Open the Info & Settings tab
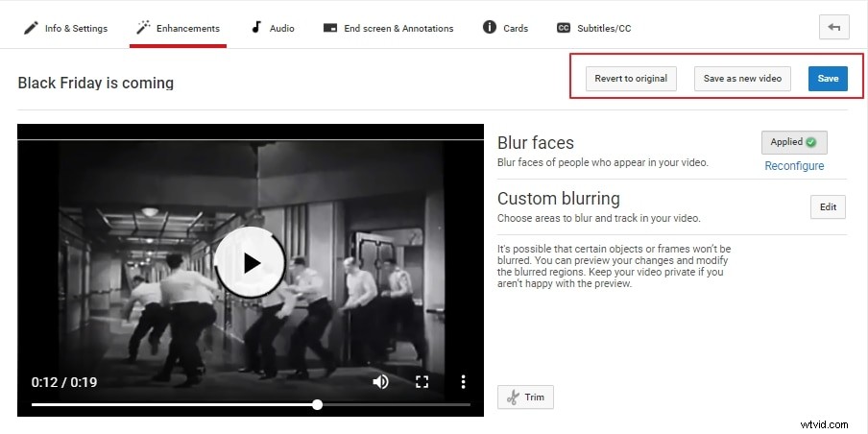 pos(65,28)
